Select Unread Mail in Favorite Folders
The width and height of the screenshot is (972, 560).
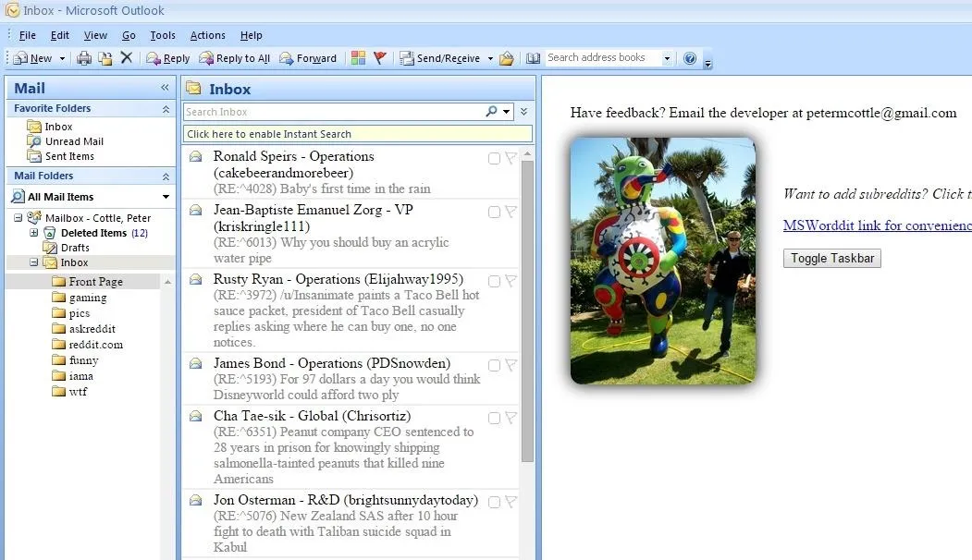click(66, 141)
